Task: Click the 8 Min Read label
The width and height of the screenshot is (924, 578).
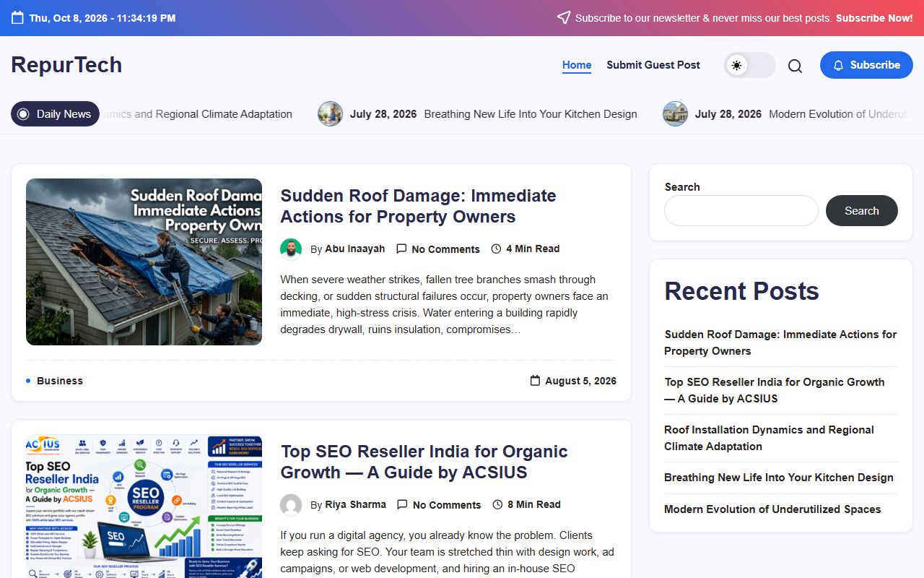Action: (534, 505)
